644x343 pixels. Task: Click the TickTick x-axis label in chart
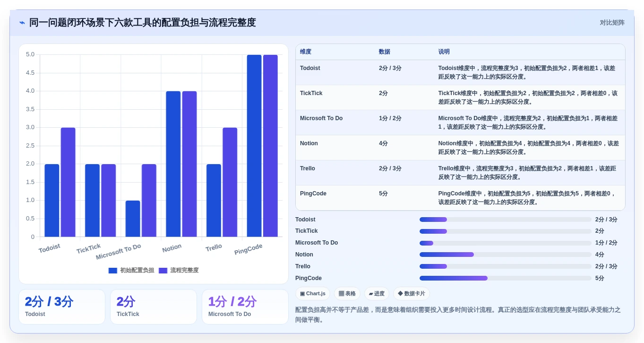point(88,248)
